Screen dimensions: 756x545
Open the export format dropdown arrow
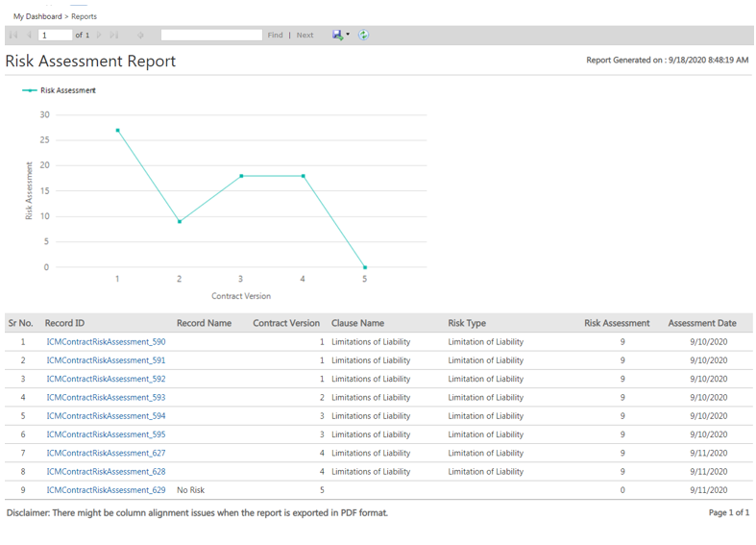point(348,36)
